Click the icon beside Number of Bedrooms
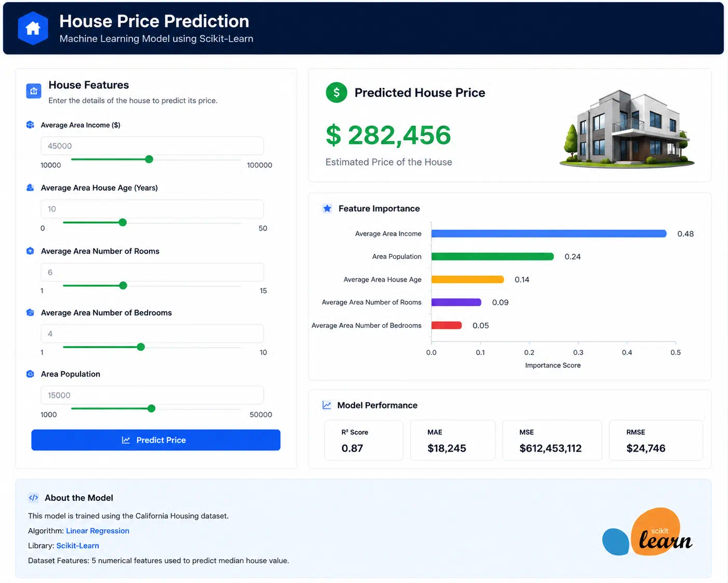The height and width of the screenshot is (583, 728). pyautogui.click(x=30, y=312)
